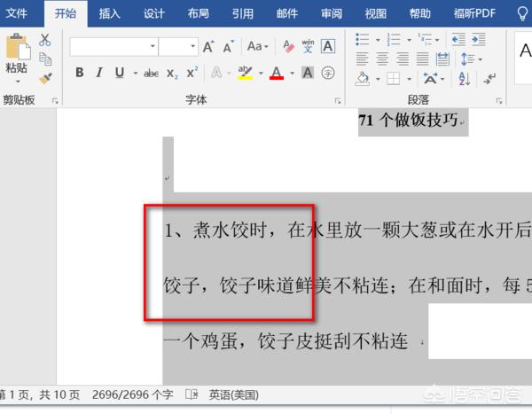This screenshot has width=532, height=414.
Task: Open the 文件 File tab
Action: point(17,13)
